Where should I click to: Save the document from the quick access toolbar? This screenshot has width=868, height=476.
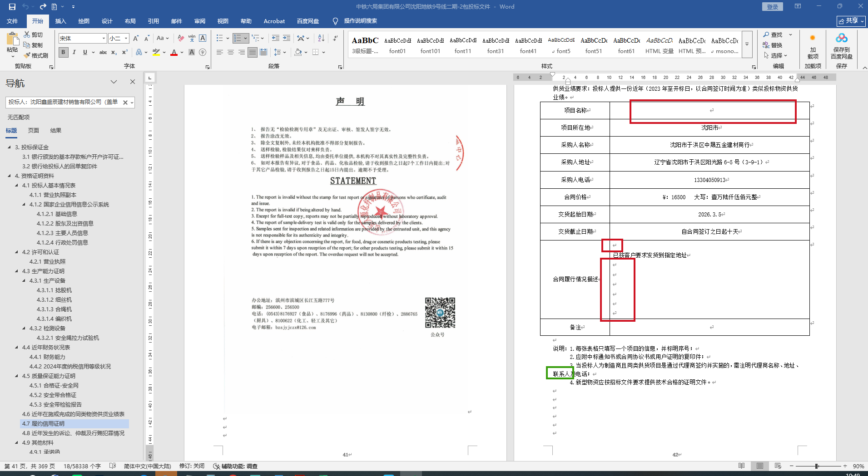12,7
